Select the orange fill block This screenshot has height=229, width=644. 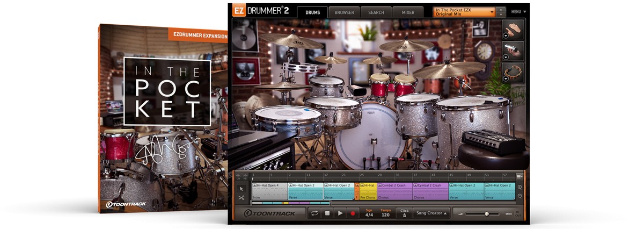(x=357, y=191)
